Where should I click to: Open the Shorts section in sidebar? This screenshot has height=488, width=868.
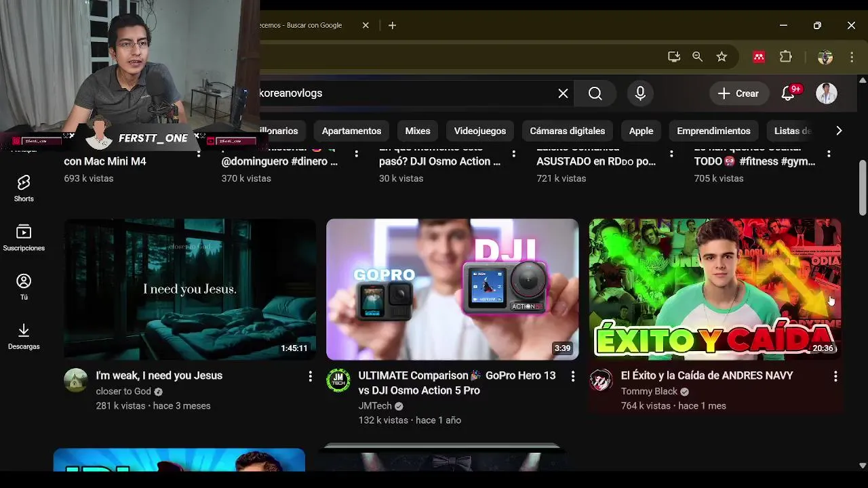click(24, 188)
